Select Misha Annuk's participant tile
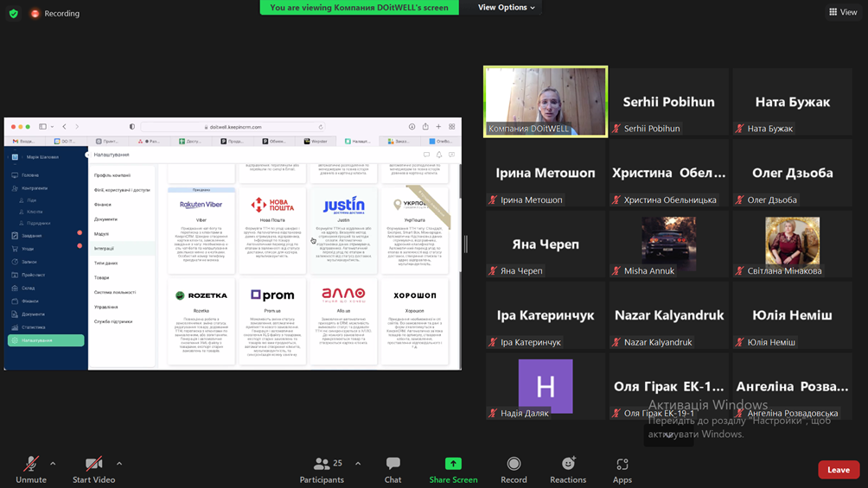This screenshot has height=488, width=868. tap(668, 244)
